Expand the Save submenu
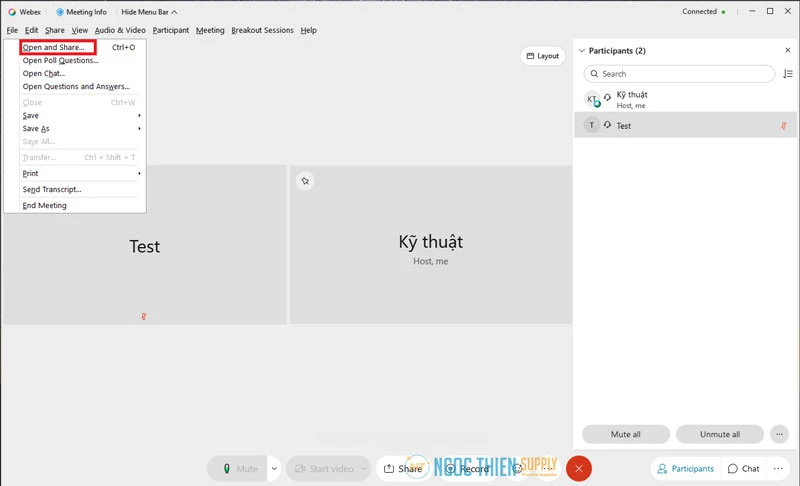Screen dimensions: 800x486 tap(81, 116)
